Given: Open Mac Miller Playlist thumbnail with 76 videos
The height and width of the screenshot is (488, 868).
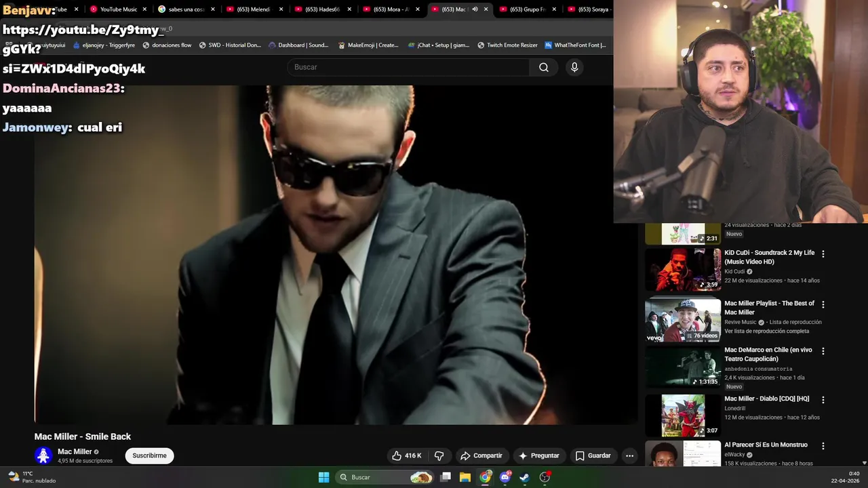Looking at the screenshot, I should coord(683,320).
